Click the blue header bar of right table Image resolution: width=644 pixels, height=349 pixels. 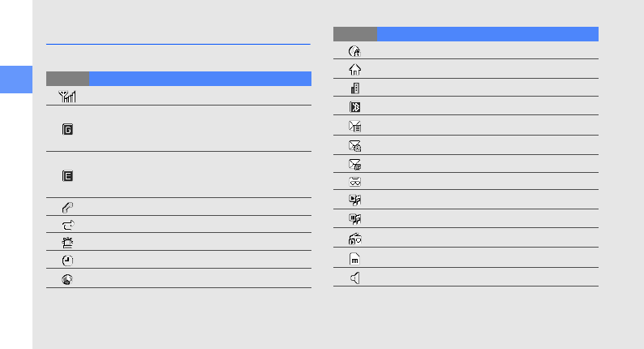487,34
